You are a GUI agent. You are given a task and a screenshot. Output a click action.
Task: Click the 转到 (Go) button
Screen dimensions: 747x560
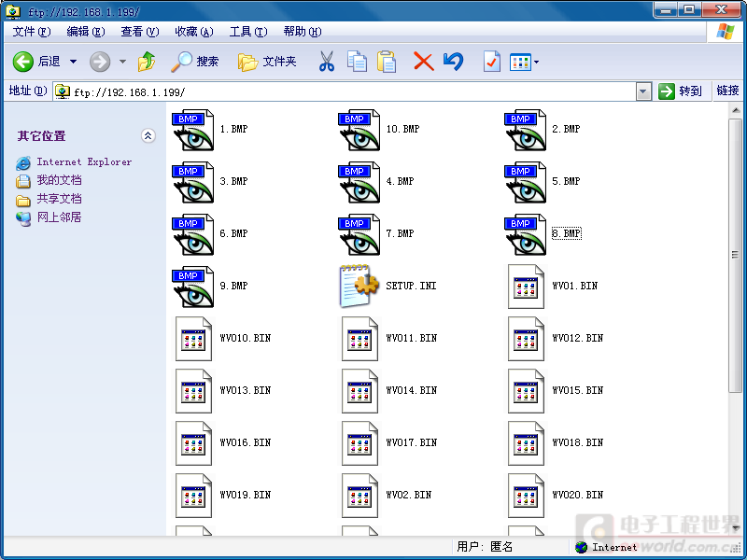pos(680,91)
